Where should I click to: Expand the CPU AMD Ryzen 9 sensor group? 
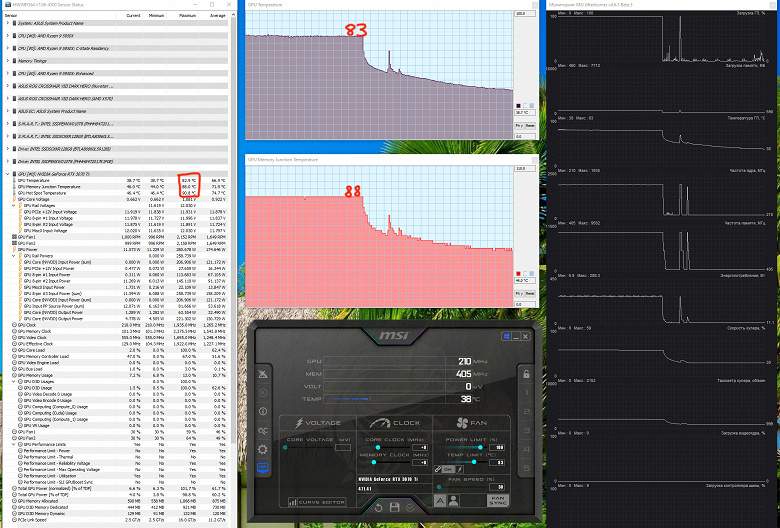[x=7, y=36]
